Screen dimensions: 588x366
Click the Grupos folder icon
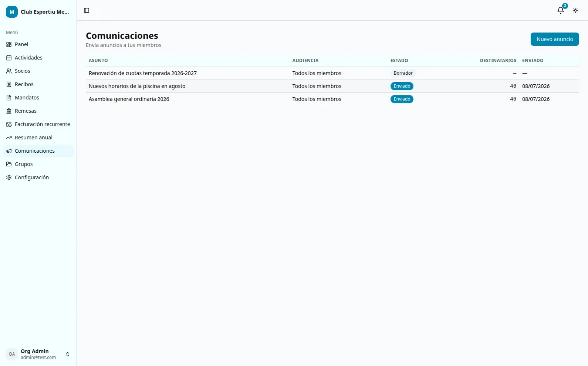point(9,164)
